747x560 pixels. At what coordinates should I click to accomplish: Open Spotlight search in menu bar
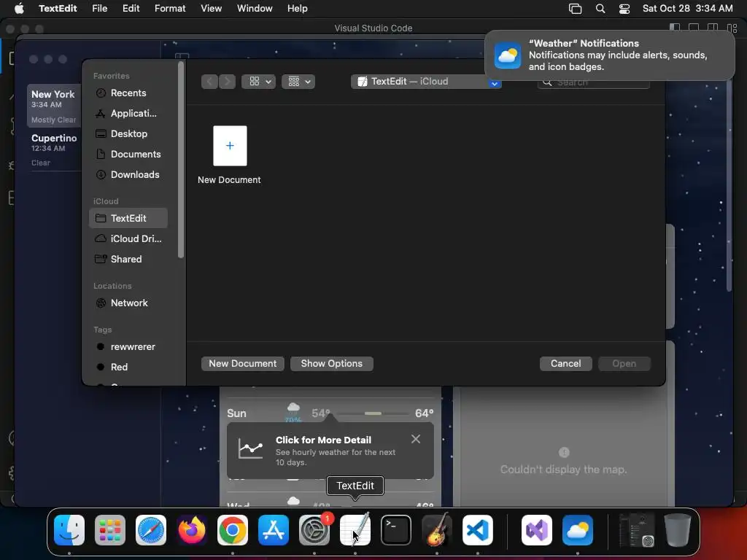click(600, 9)
